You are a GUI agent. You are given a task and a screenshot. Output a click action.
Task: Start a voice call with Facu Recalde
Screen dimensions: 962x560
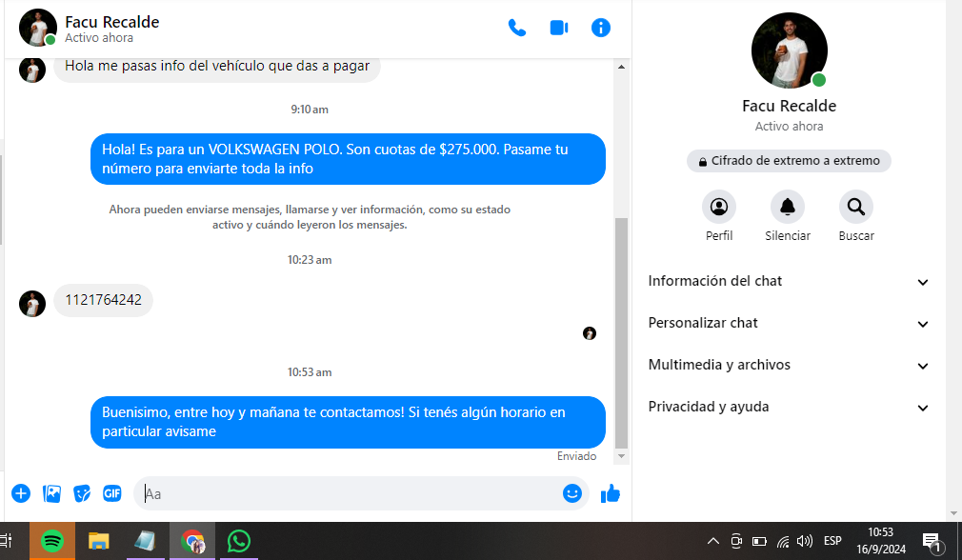click(x=517, y=28)
